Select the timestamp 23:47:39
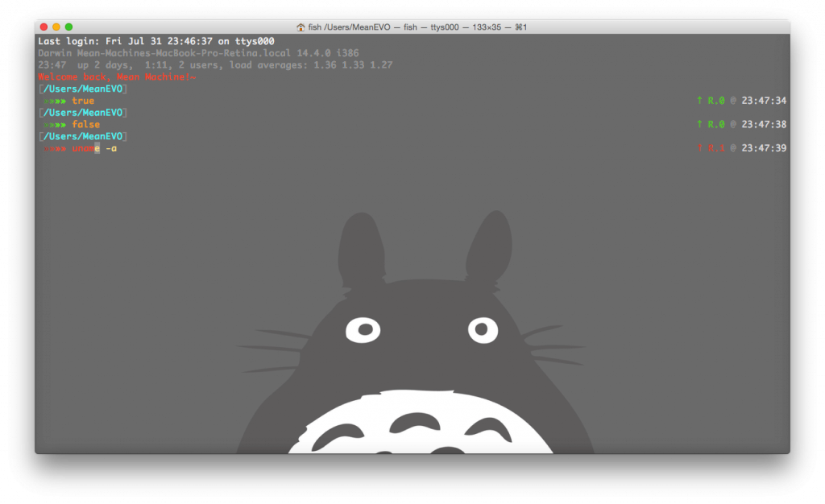The height and width of the screenshot is (504, 825). [x=765, y=148]
